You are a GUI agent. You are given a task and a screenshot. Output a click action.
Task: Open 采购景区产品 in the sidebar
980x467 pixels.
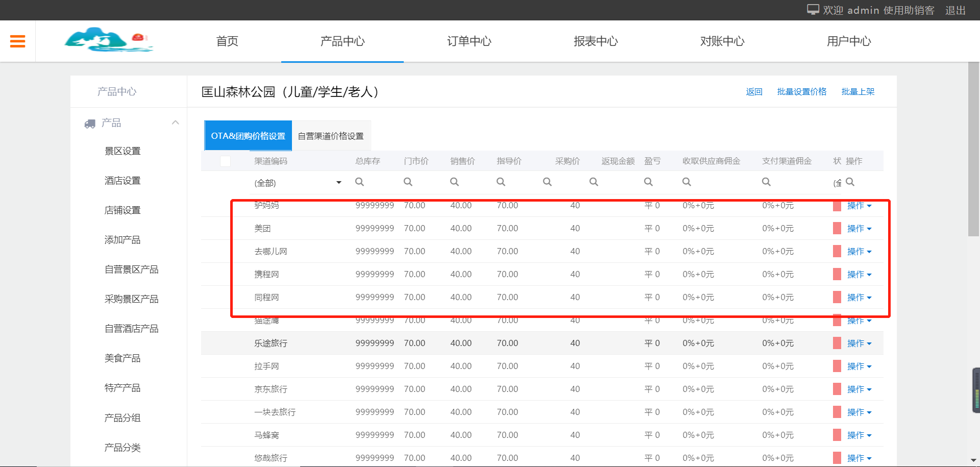click(x=131, y=299)
